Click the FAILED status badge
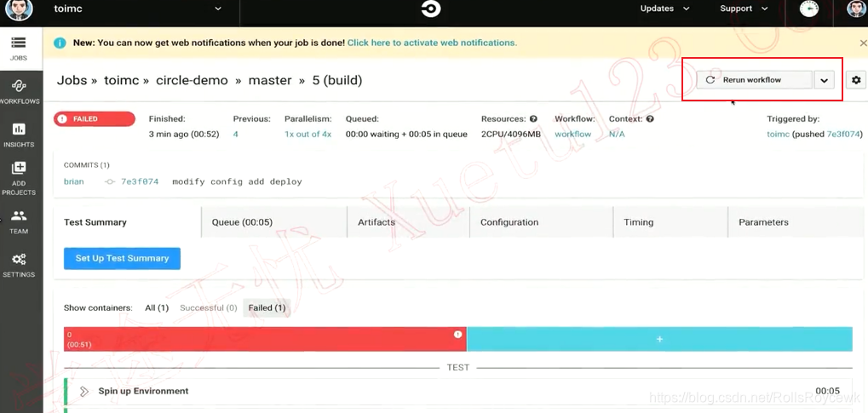The width and height of the screenshot is (868, 413). click(94, 119)
